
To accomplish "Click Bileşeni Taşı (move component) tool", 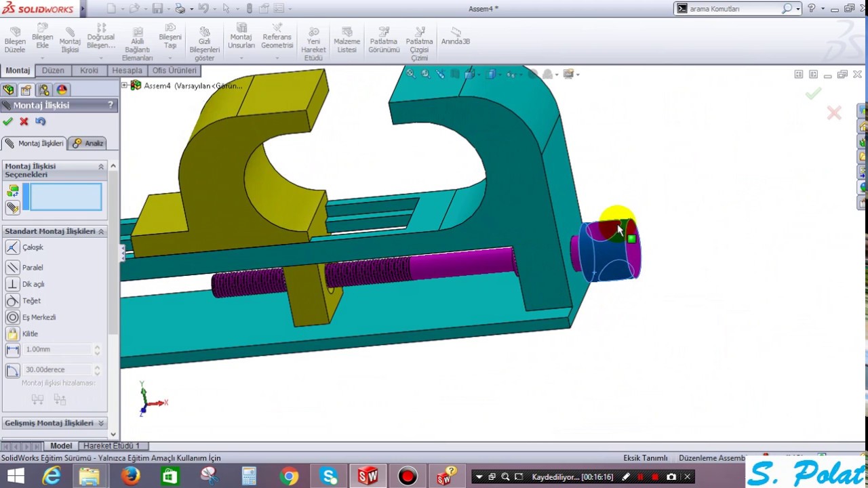I will coord(170,37).
